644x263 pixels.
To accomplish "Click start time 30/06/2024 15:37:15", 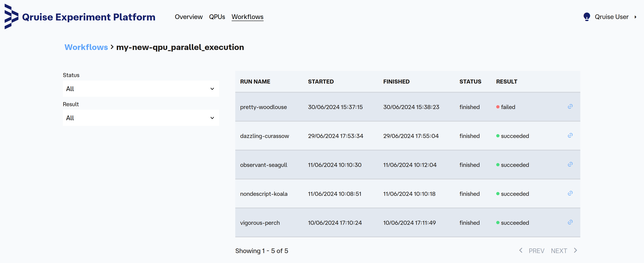I will coord(335,107).
